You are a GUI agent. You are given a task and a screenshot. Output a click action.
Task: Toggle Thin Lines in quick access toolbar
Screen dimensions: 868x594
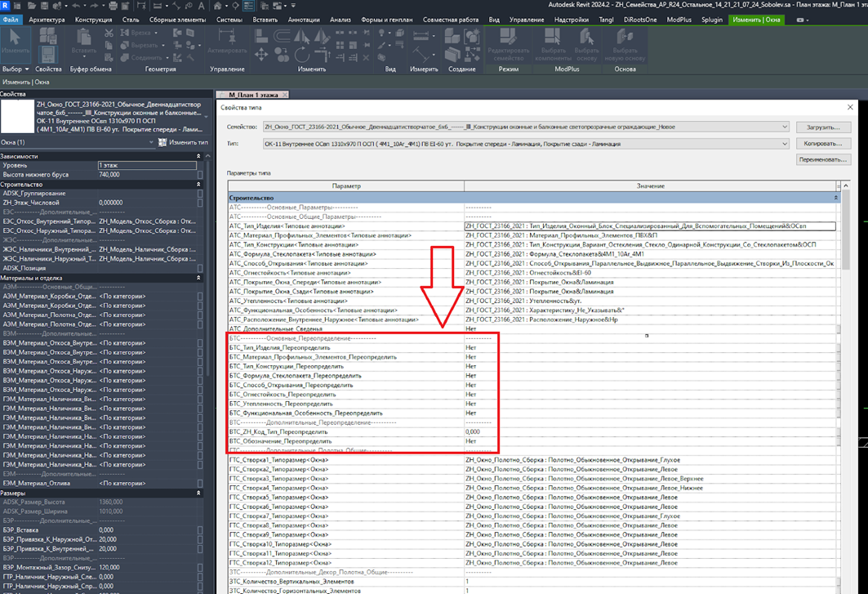tap(248, 6)
